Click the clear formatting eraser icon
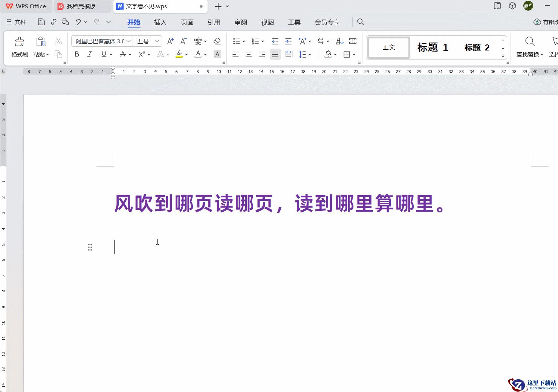The image size is (558, 392). [x=217, y=41]
